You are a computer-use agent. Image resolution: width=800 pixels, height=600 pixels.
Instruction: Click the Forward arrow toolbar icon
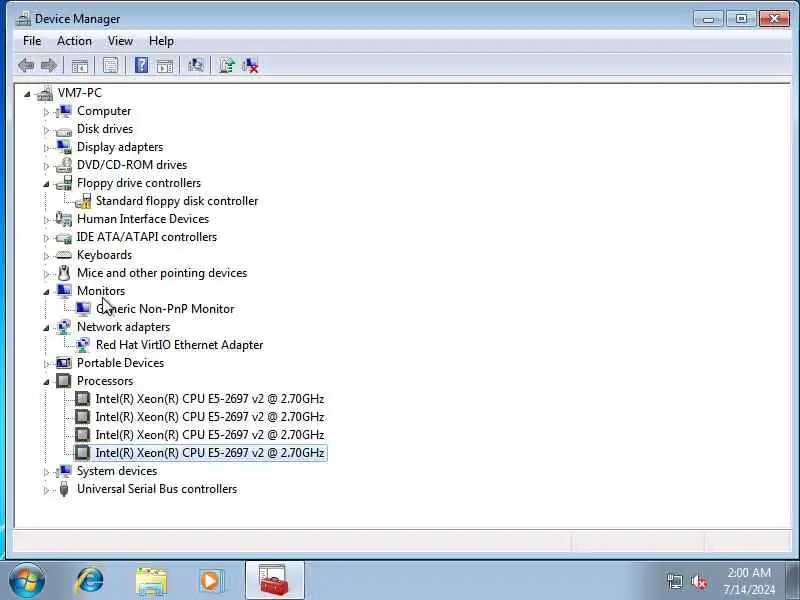point(48,65)
